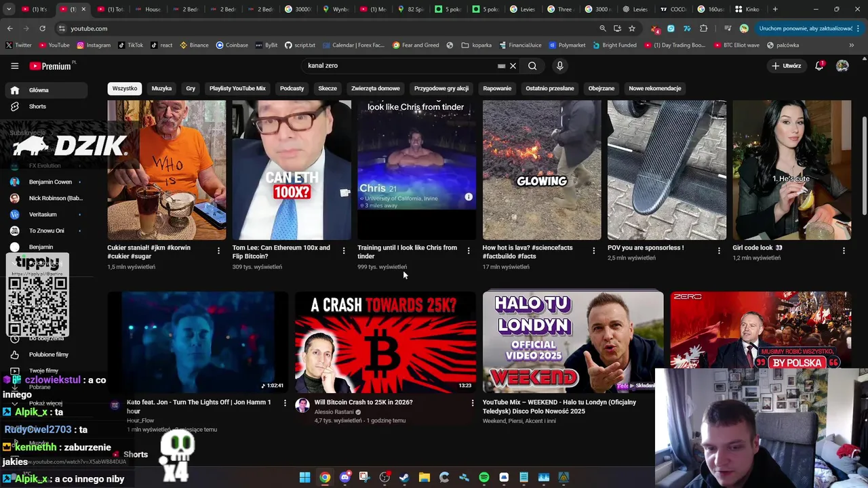
Task: Click Alessio Rastani channel avatar
Action: 302,405
